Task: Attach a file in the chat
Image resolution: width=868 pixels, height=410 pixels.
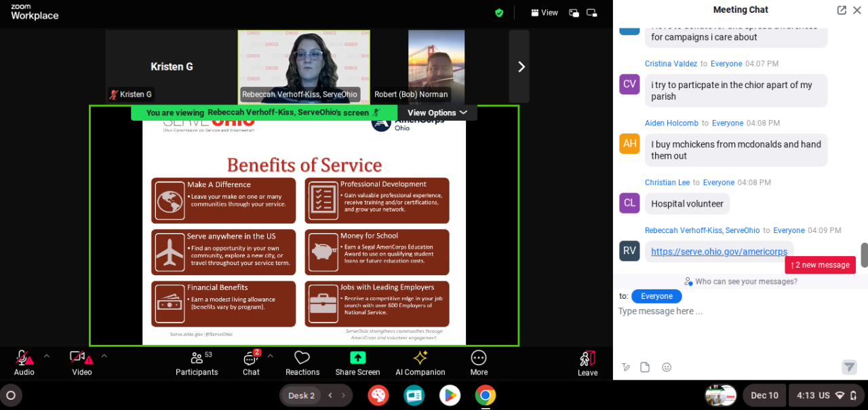Action: click(x=645, y=367)
